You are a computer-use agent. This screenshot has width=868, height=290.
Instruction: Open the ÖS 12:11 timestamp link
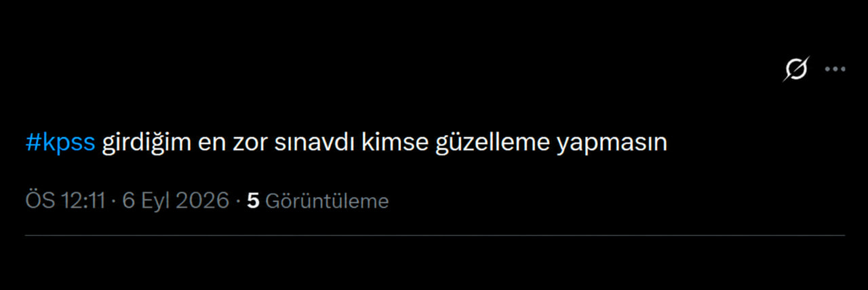pos(65,201)
